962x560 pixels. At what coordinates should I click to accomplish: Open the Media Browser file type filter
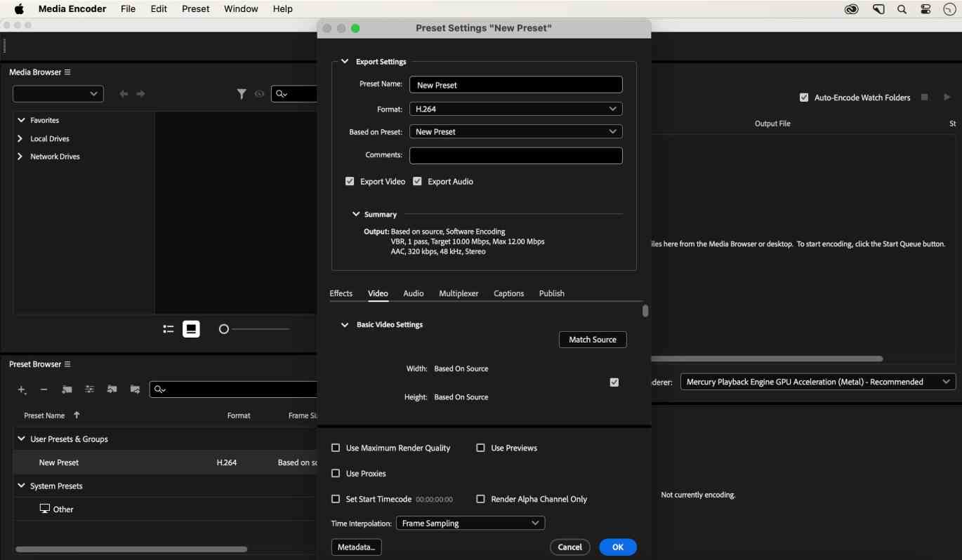coord(242,94)
